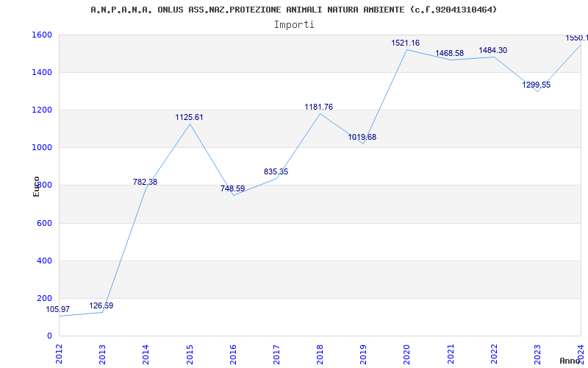Select data label 1125.61
Image resolution: width=588 pixels, height=368 pixels.
click(189, 118)
